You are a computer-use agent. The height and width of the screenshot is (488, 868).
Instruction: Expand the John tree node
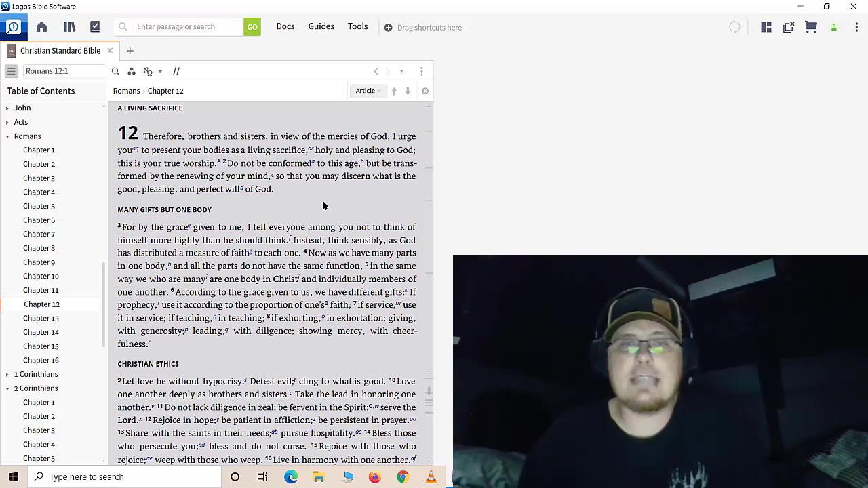[x=7, y=108]
